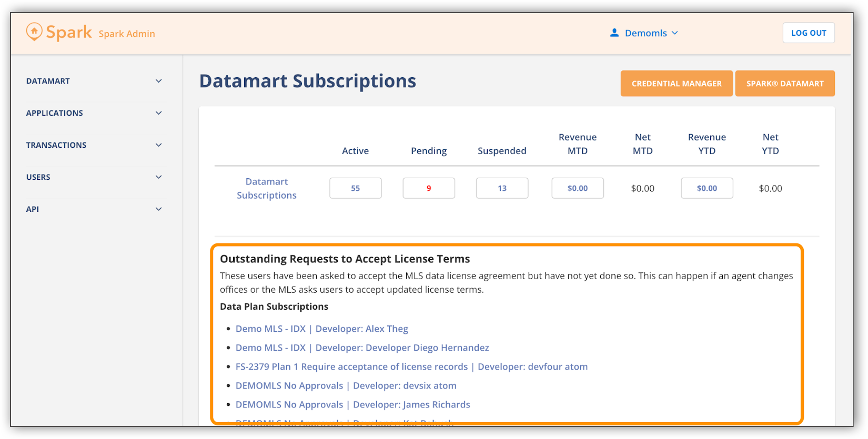Open the SPARK® DATAMART button
868x439 pixels.
tap(785, 84)
